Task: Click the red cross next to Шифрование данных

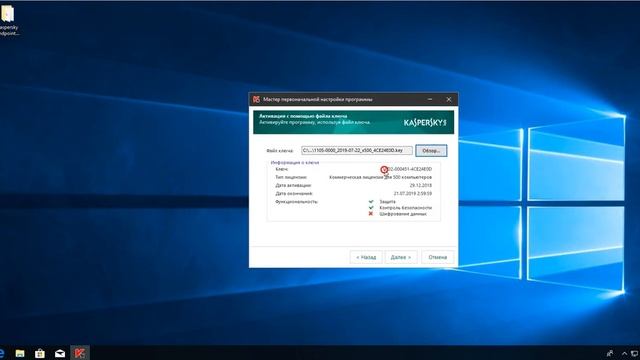Action: click(371, 213)
